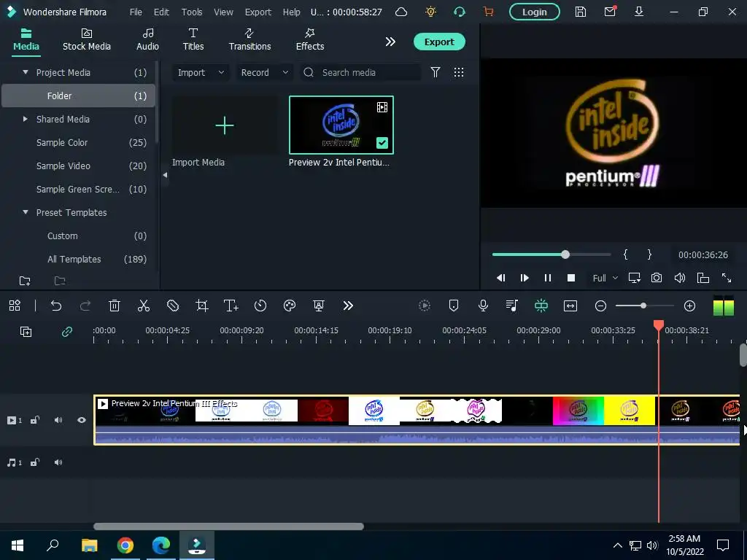Switch media view with the grid dots icon
This screenshot has width=747, height=560.
459,72
